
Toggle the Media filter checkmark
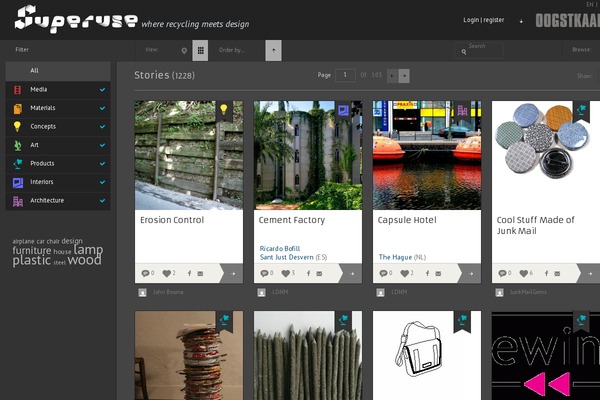102,90
